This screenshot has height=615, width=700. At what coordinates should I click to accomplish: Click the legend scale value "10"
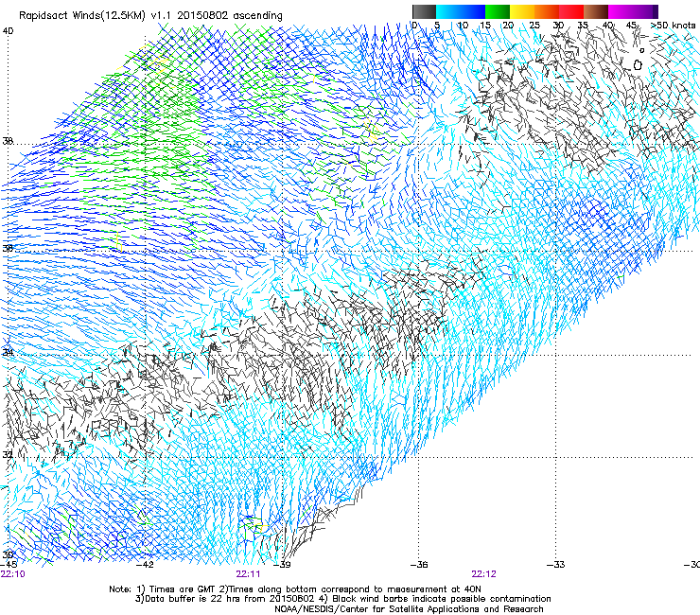pyautogui.click(x=463, y=26)
